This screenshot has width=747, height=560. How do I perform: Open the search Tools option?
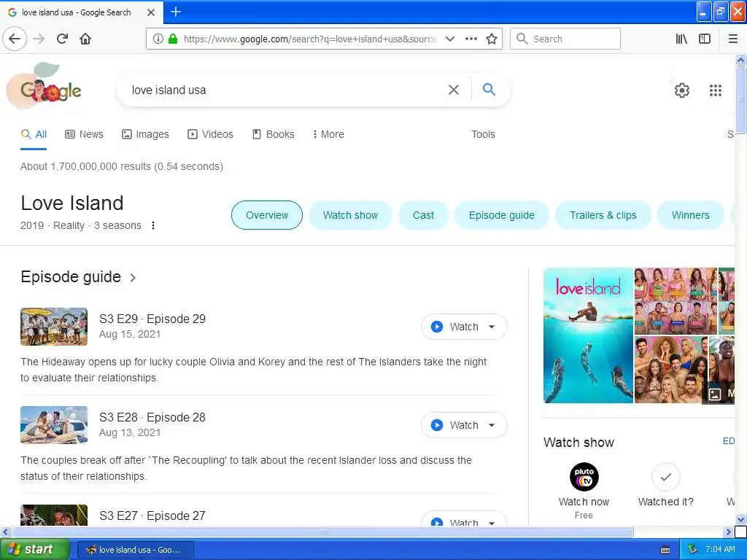tap(483, 134)
